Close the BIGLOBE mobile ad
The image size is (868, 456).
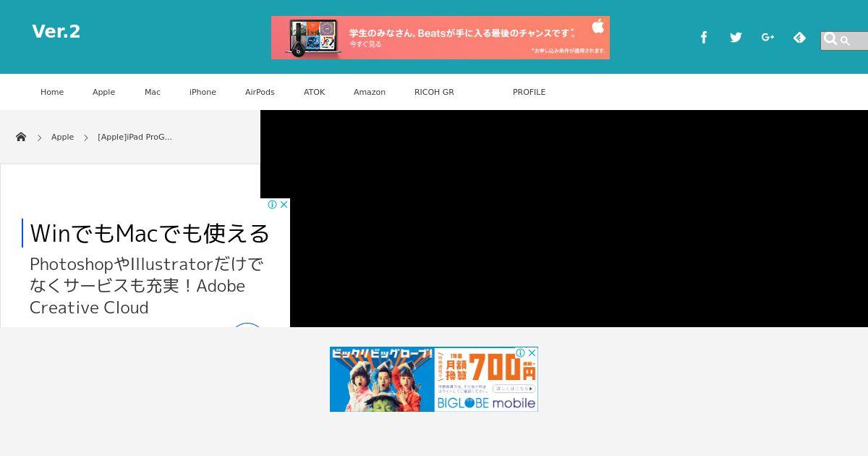point(532,352)
